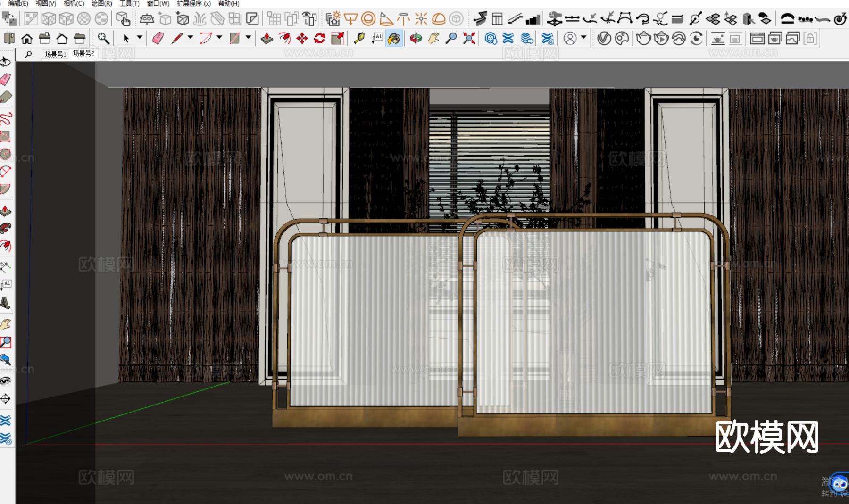
Task: Select the Eraser tool in top toolbar
Action: 158,38
